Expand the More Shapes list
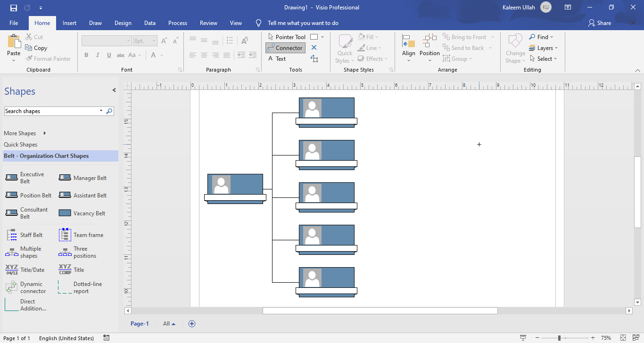The height and width of the screenshot is (343, 644). [x=20, y=133]
